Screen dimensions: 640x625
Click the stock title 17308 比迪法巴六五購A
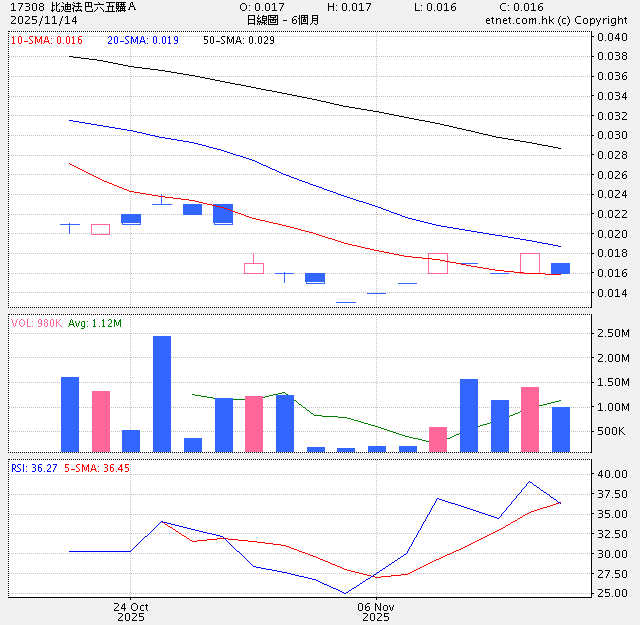(72, 7)
